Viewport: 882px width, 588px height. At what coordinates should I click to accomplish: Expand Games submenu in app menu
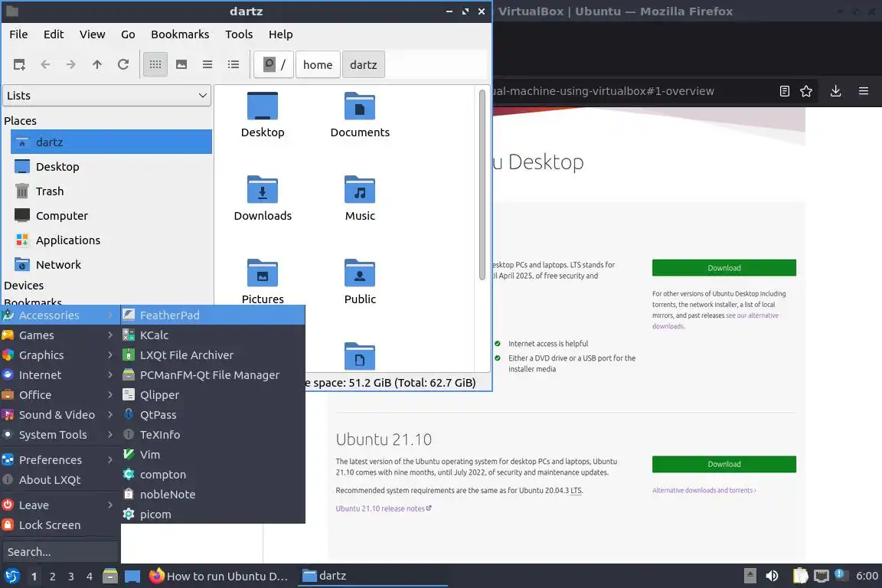tap(60, 335)
